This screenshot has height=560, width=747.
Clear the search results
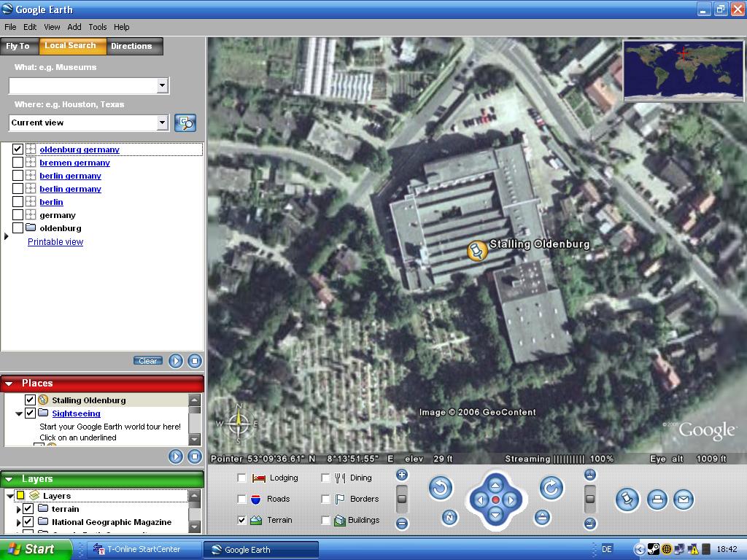pos(147,361)
